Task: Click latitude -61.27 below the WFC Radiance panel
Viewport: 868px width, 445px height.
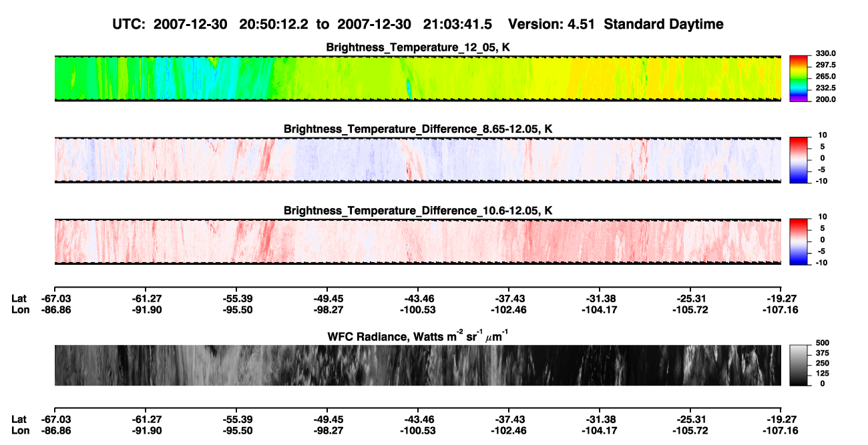Action: pyautogui.click(x=147, y=420)
